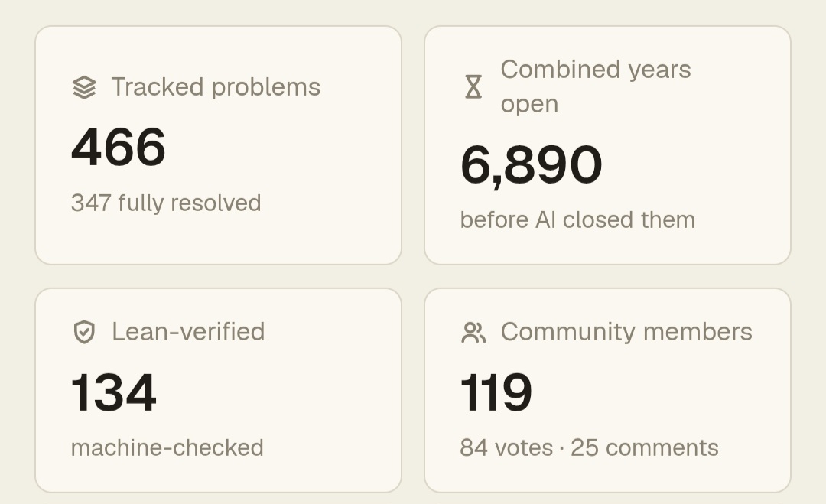Click the machine-checked caption

click(x=167, y=448)
